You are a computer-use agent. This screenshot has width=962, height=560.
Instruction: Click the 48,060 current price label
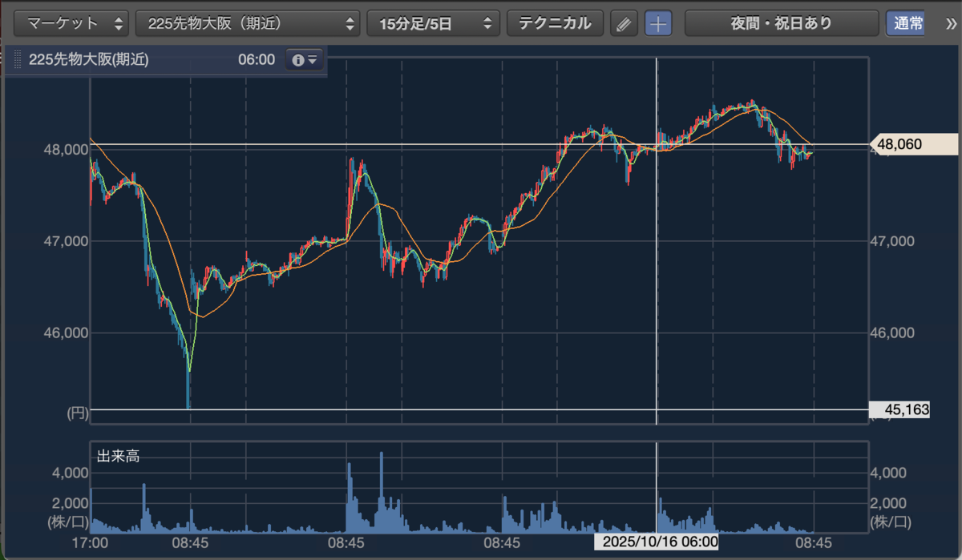912,145
